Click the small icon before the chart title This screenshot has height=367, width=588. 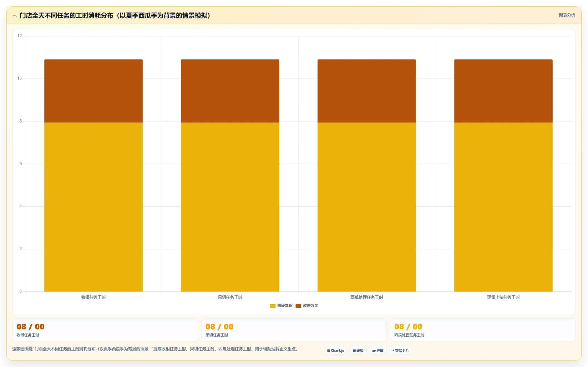(15, 16)
